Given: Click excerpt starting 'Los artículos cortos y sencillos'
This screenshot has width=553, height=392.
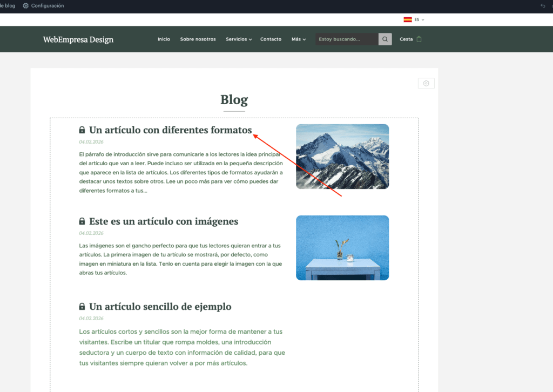Looking at the screenshot, I should point(182,347).
